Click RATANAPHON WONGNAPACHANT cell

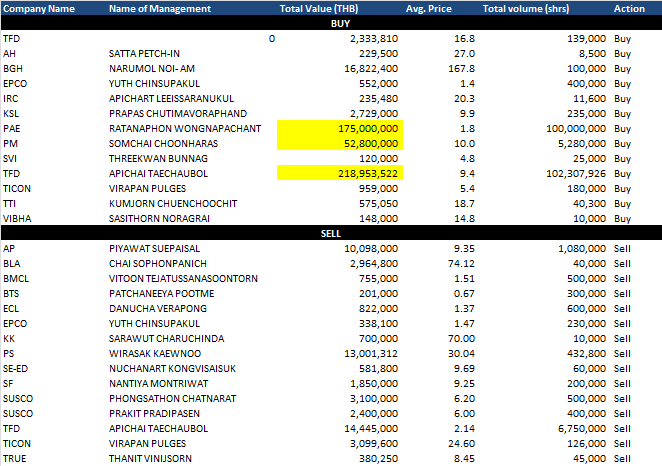click(185, 128)
